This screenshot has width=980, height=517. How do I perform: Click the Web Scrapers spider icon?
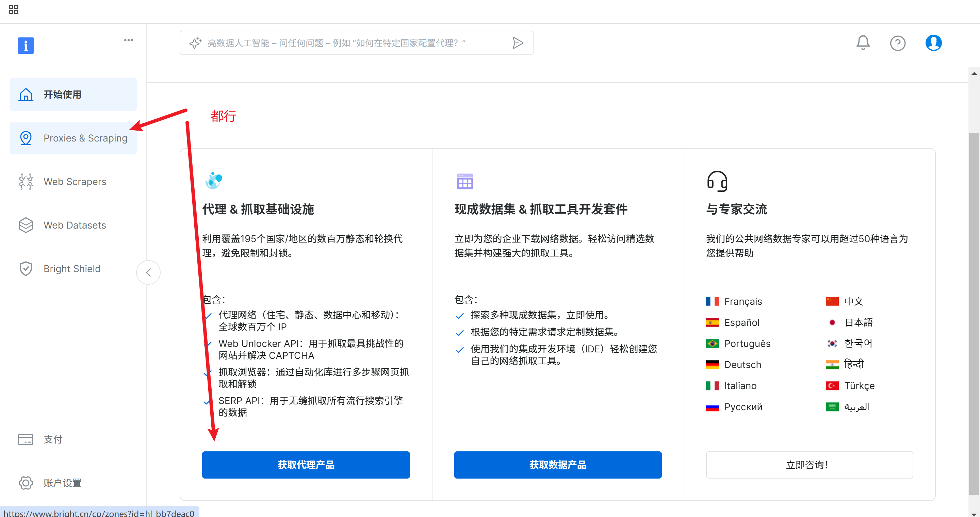coord(26,182)
